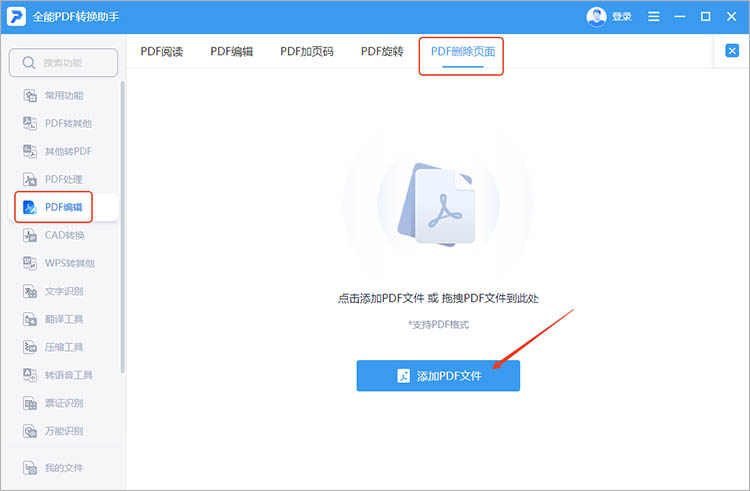Image resolution: width=750 pixels, height=491 pixels.
Task: Click the 我的文件 sidebar icon
Action: [x=30, y=468]
